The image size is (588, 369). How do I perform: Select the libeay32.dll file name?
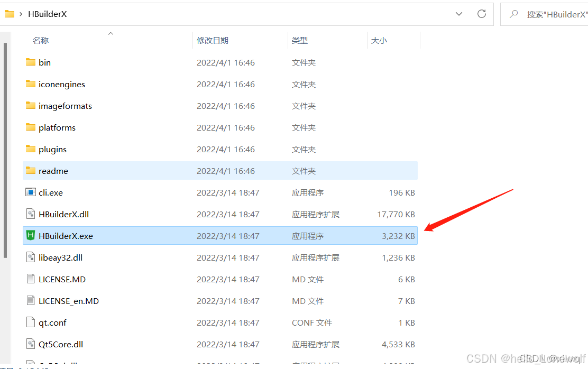coord(60,258)
